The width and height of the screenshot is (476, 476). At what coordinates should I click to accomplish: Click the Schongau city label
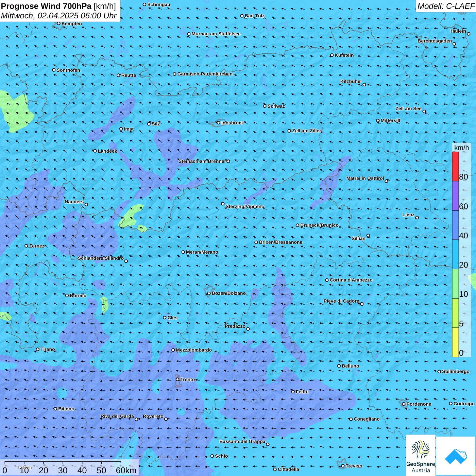point(159,4)
